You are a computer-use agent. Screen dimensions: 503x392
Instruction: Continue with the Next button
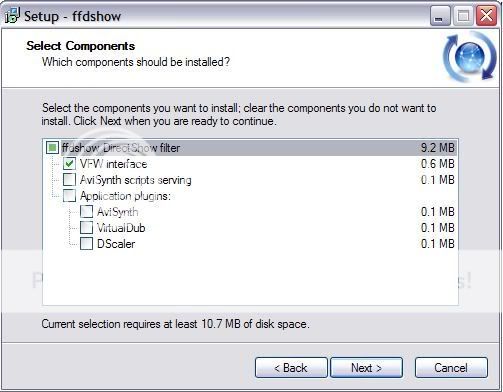click(x=366, y=368)
